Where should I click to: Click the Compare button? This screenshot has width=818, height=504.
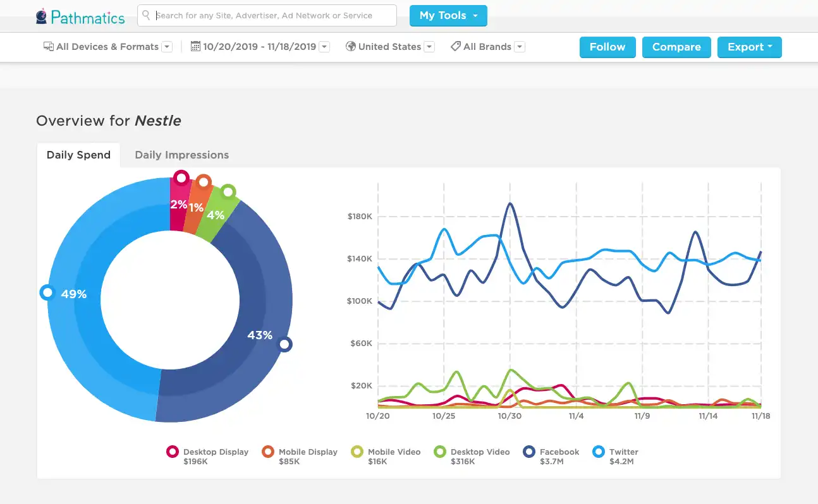(676, 47)
